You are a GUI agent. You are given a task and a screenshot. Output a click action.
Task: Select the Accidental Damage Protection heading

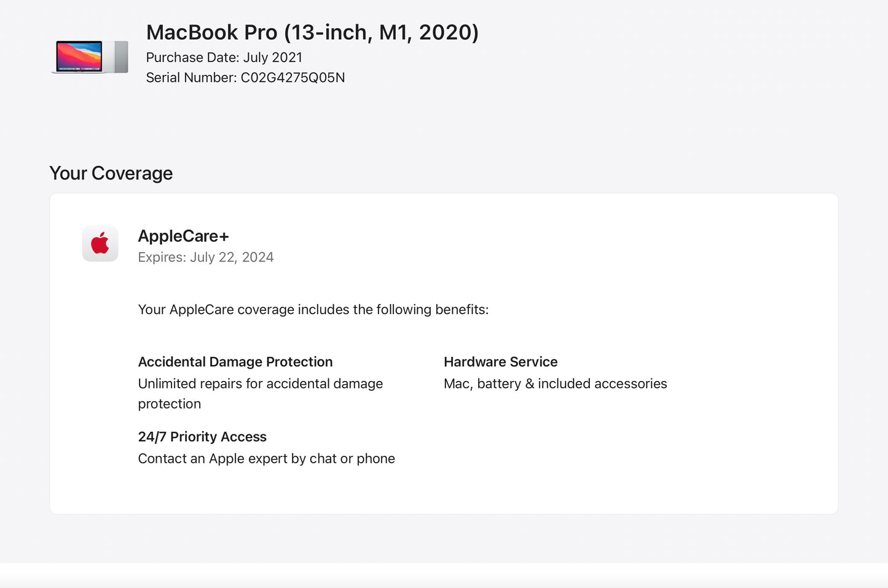pos(235,362)
